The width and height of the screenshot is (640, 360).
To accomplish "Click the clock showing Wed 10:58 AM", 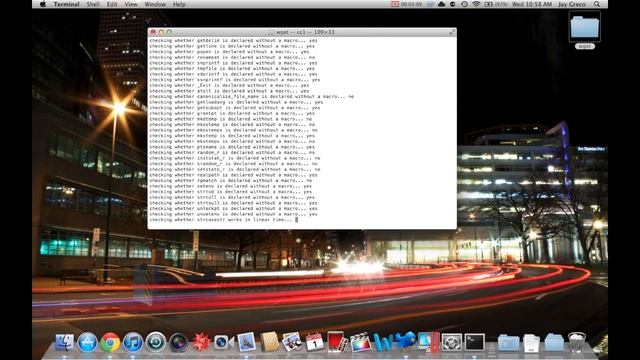I will click(x=531, y=4).
